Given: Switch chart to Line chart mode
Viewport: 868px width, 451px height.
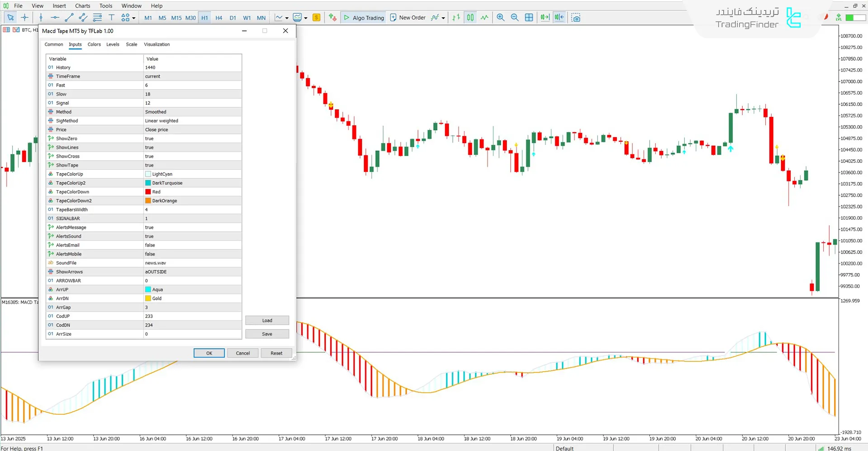Looking at the screenshot, I should click(484, 17).
